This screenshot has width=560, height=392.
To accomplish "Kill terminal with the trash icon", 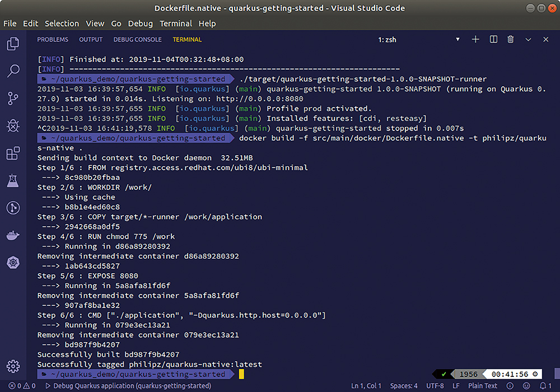I will [510, 40].
